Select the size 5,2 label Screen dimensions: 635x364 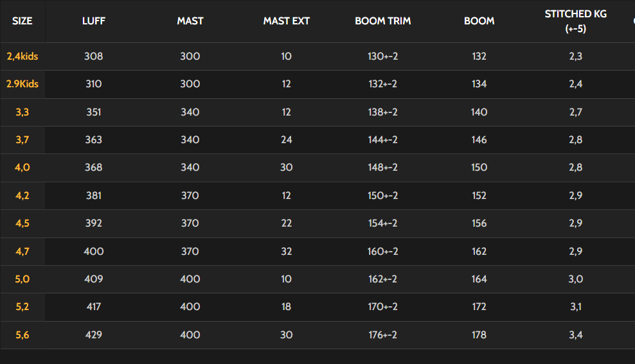[22, 307]
